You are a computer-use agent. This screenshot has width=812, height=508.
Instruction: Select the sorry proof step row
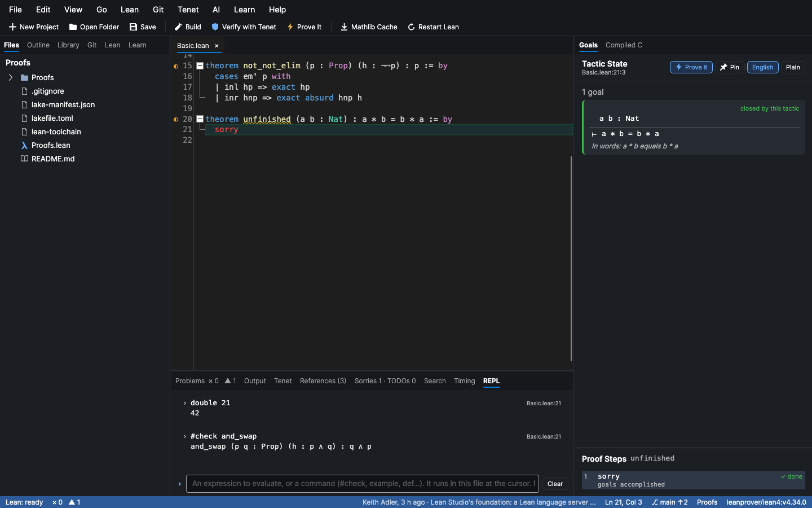point(694,480)
